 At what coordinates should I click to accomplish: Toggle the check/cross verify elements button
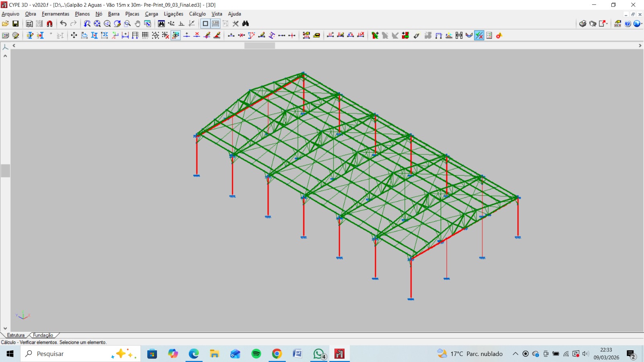tap(479, 35)
